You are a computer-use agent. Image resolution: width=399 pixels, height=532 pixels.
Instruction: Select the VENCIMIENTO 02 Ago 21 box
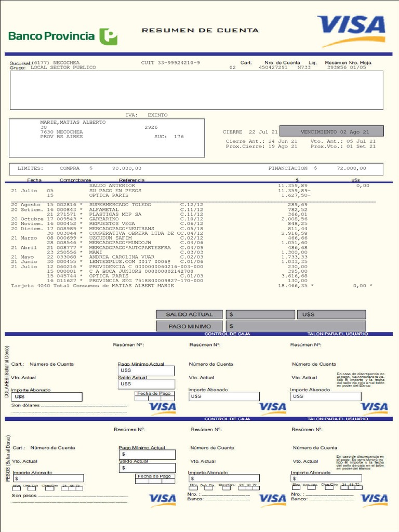(x=331, y=131)
